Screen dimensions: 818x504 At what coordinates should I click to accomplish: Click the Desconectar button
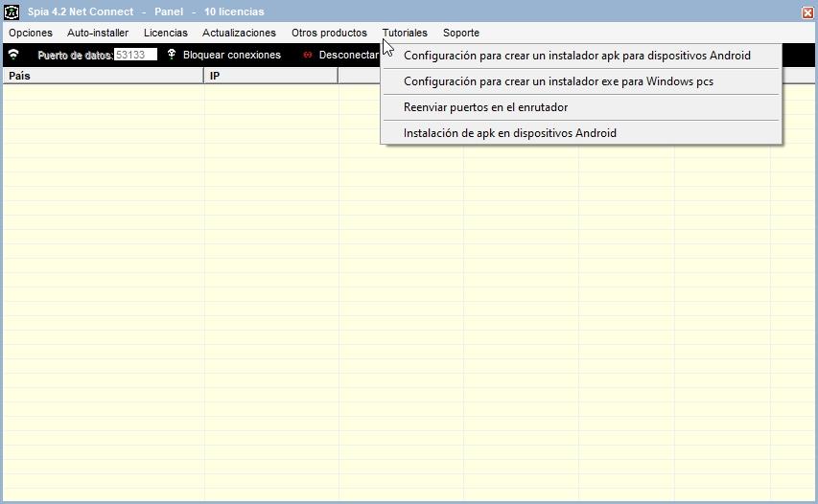pyautogui.click(x=348, y=55)
